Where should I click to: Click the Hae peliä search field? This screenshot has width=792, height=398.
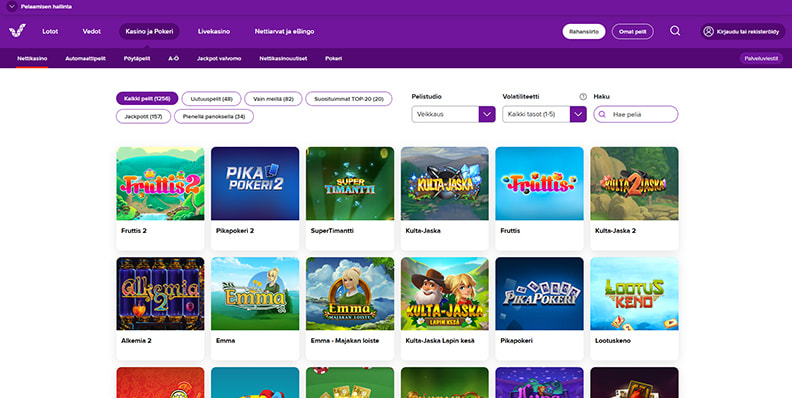pos(636,114)
